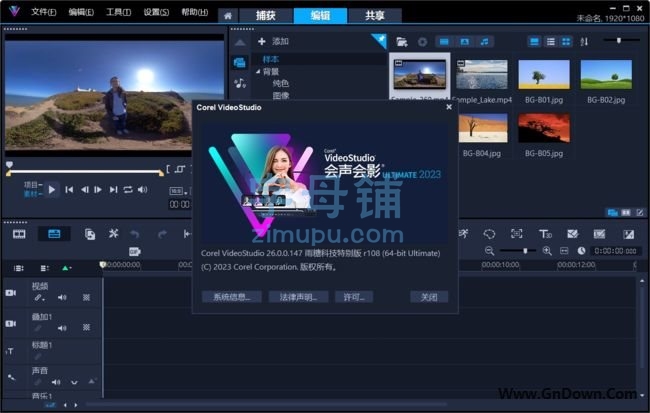This screenshot has height=413, width=650.
Task: Click the track manager list icon
Action: coord(45,268)
